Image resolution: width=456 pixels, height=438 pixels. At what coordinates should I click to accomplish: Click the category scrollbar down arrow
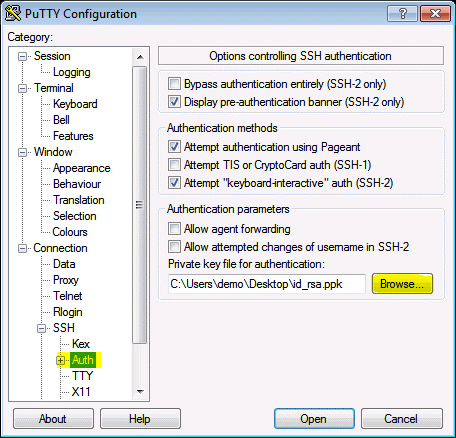tap(140, 391)
